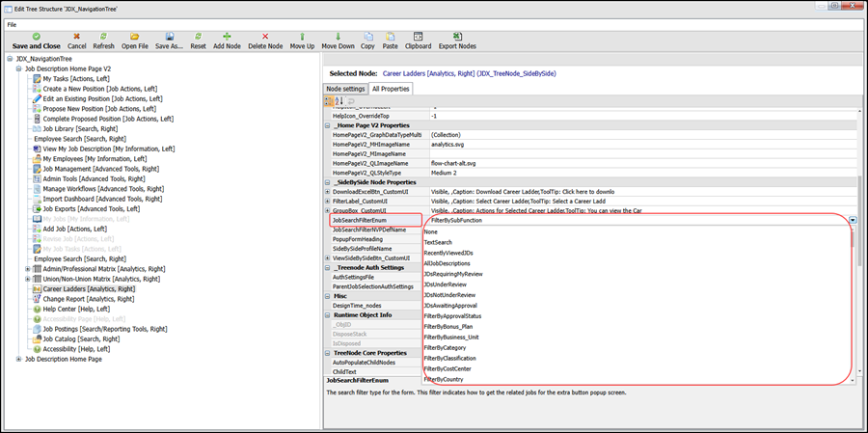The image size is (868, 433).
Task: Click the Add Node plus icon
Action: 227,37
